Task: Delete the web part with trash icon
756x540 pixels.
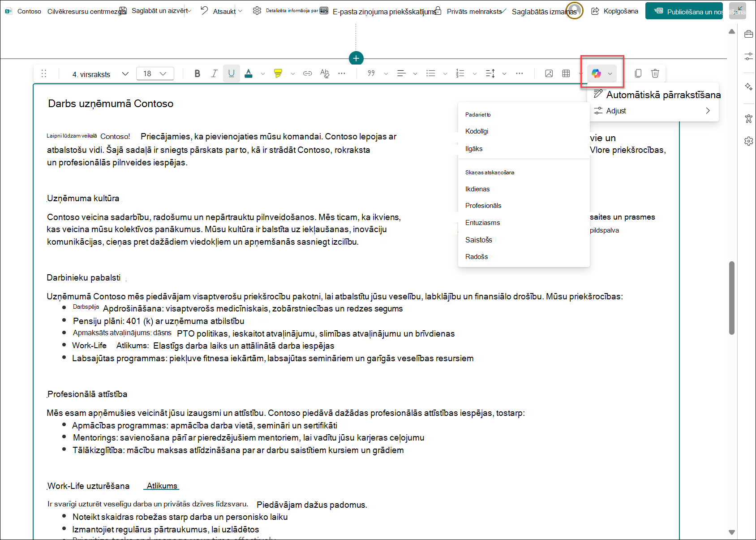Action: tap(655, 73)
